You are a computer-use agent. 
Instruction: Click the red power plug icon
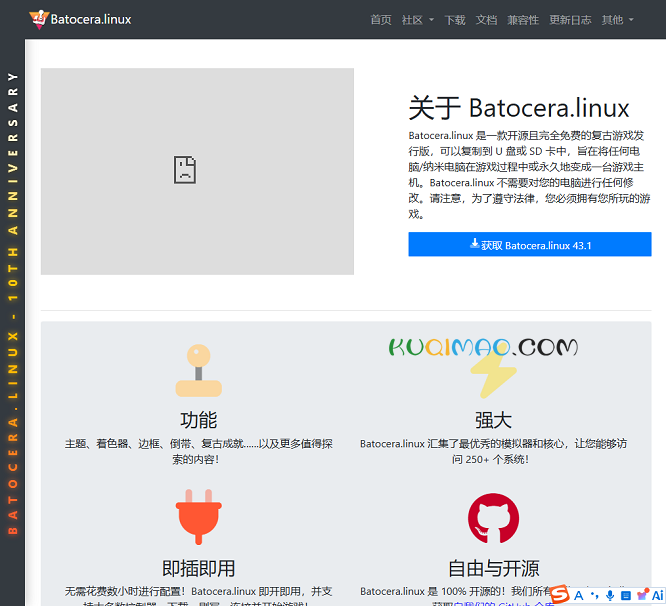pos(198,517)
